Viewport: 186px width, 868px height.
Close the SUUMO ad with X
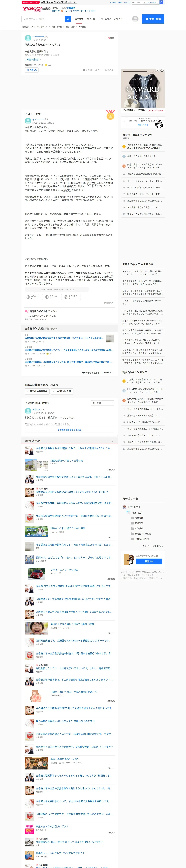pyautogui.click(x=114, y=470)
